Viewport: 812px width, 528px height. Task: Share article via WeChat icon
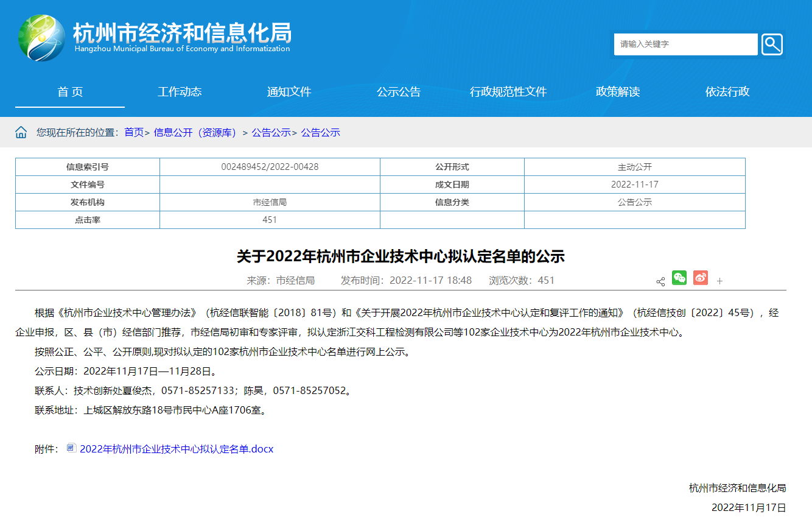[x=679, y=278]
